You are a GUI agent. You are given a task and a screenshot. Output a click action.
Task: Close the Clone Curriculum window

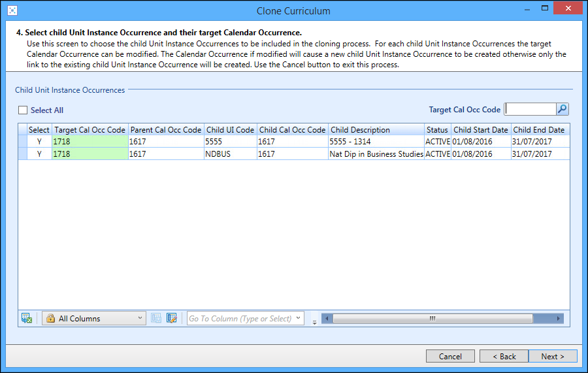point(568,8)
